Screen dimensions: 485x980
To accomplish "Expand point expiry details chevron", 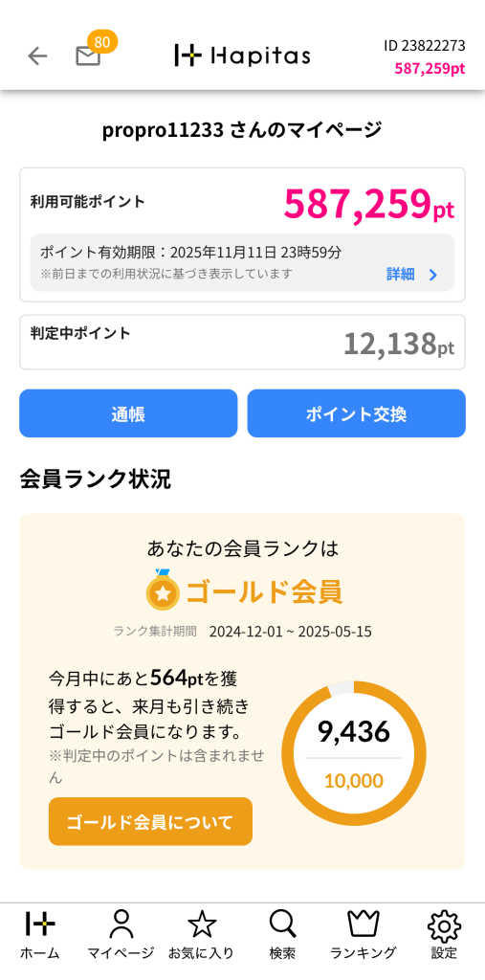I will pyautogui.click(x=433, y=275).
